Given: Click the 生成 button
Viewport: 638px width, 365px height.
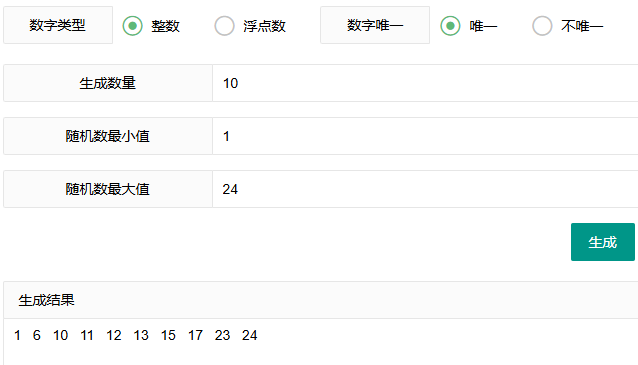Looking at the screenshot, I should coord(603,242).
